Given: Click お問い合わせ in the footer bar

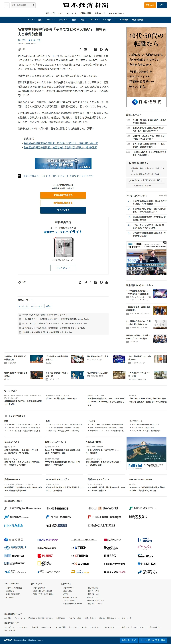Looking at the screenshot, I should (x=129, y=640).
